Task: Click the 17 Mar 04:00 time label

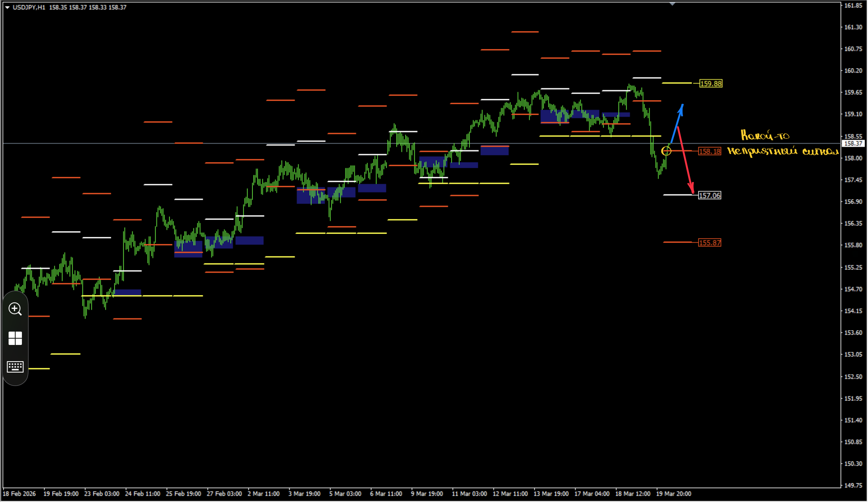Action: coord(593,494)
